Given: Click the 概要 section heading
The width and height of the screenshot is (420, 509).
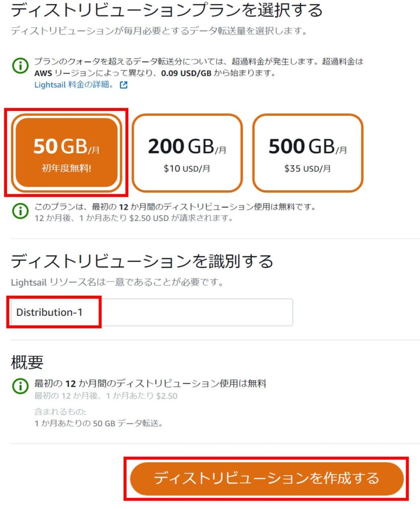Looking at the screenshot, I should pos(27,362).
